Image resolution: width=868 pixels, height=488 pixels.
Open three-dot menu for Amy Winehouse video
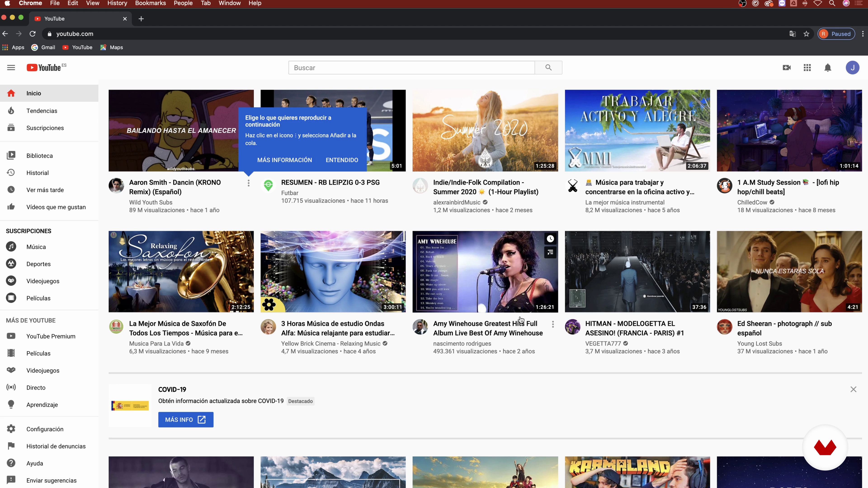pyautogui.click(x=553, y=324)
